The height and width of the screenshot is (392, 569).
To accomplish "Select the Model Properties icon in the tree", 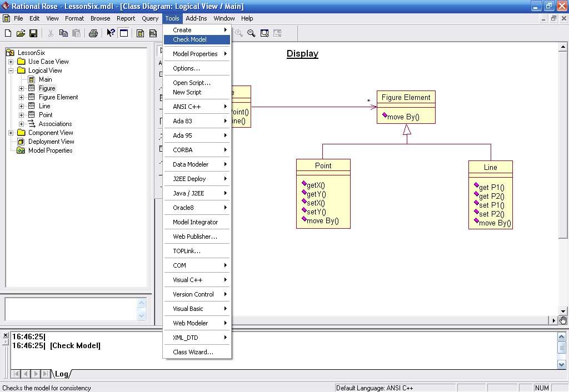I will [21, 150].
